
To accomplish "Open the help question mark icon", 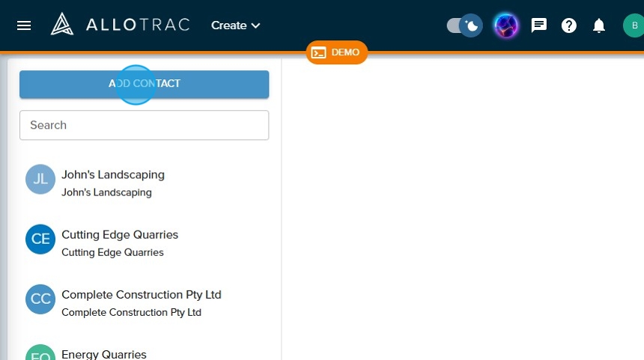I will [569, 25].
